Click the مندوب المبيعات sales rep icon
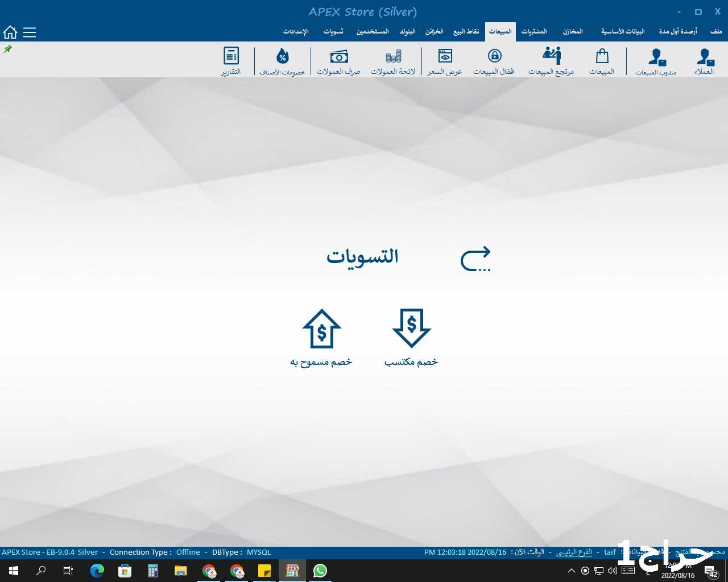 point(656,61)
